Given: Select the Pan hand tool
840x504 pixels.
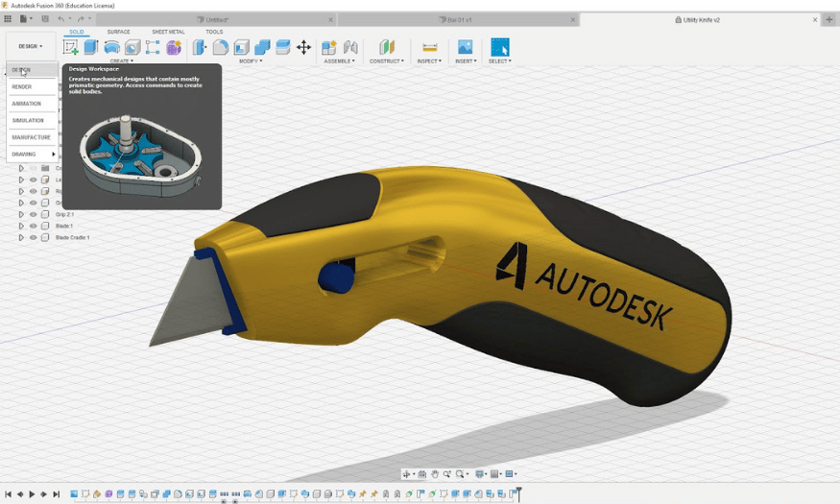Looking at the screenshot, I should coord(435,474).
